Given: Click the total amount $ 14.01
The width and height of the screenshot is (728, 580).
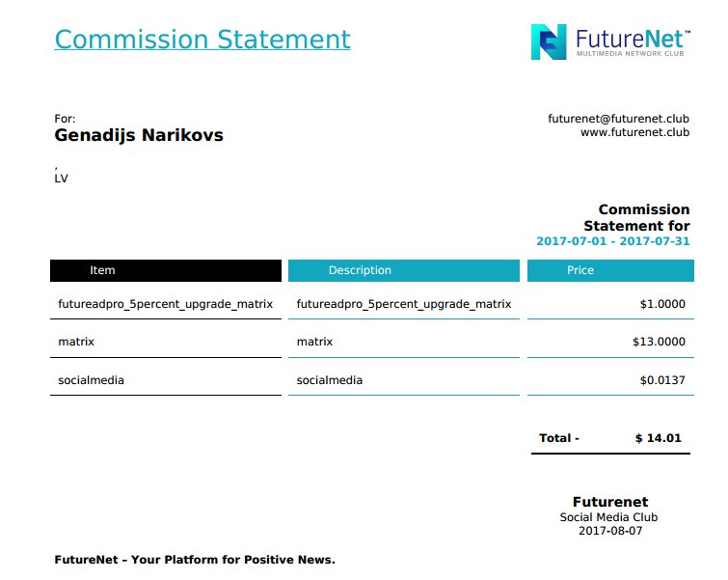Looking at the screenshot, I should pyautogui.click(x=659, y=438).
